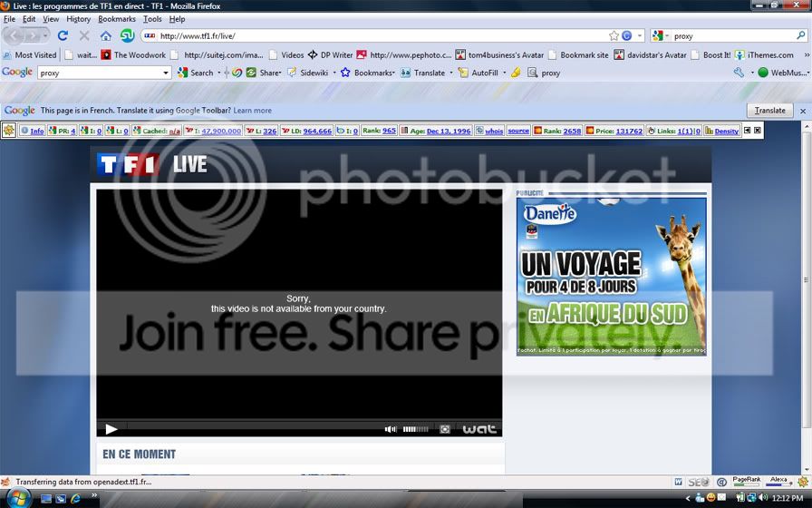
Task: Click the PageRank indicator in the status bar
Action: pyautogui.click(x=746, y=482)
